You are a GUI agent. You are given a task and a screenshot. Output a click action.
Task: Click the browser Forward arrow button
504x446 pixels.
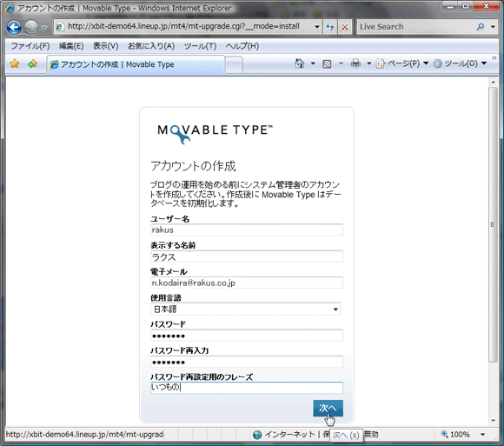pos(31,27)
